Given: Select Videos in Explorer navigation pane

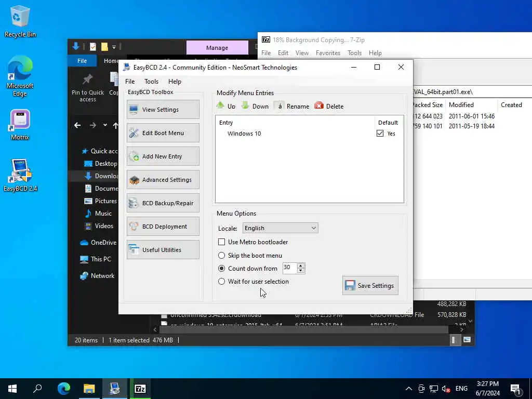Looking at the screenshot, I should (99, 226).
